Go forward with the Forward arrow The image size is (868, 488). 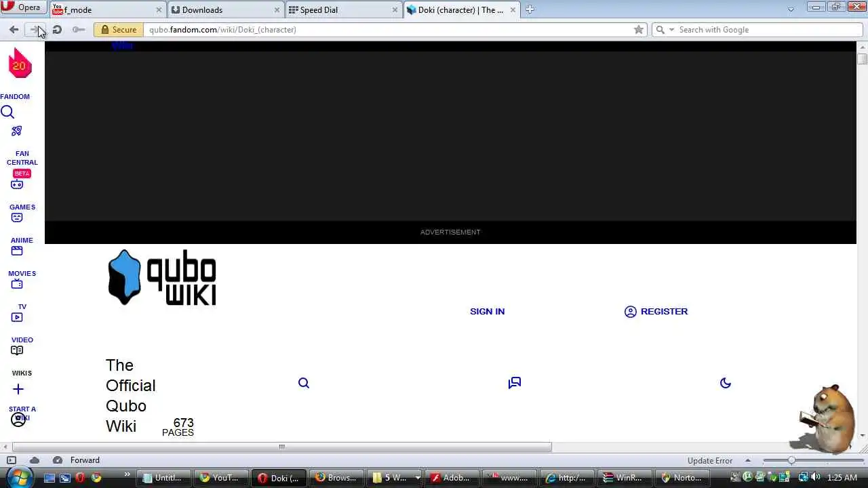[34, 29]
